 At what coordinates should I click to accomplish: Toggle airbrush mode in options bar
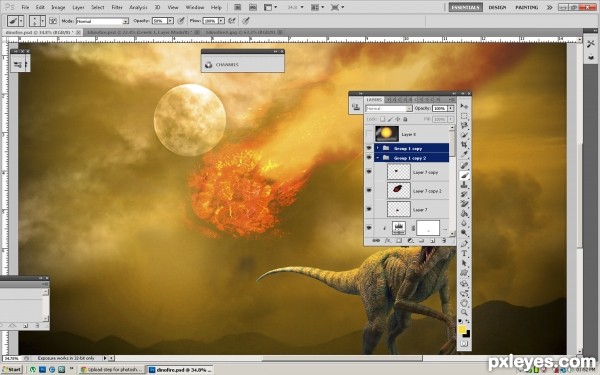(232, 21)
